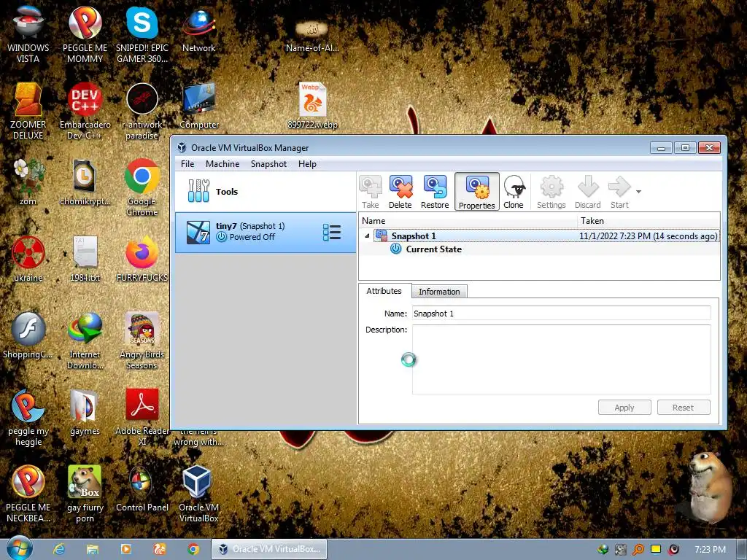Screen dimensions: 747x560
Task: Click the Oracle VM VirtualBox taskbar button
Action: click(x=269, y=549)
